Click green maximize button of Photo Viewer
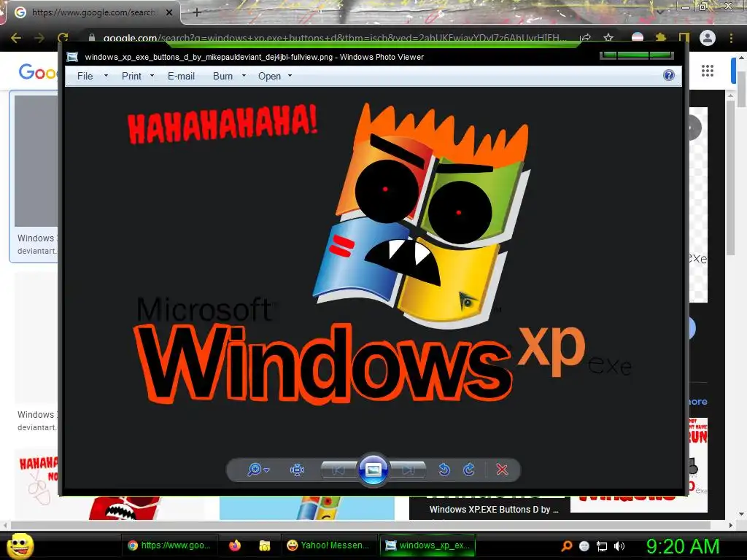 coord(634,55)
